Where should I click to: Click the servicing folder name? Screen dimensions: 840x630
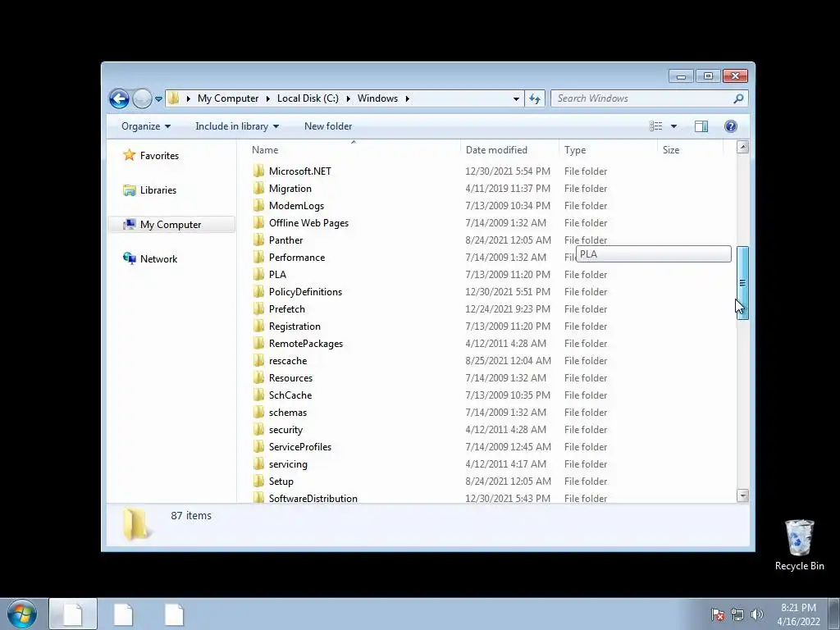click(x=288, y=464)
